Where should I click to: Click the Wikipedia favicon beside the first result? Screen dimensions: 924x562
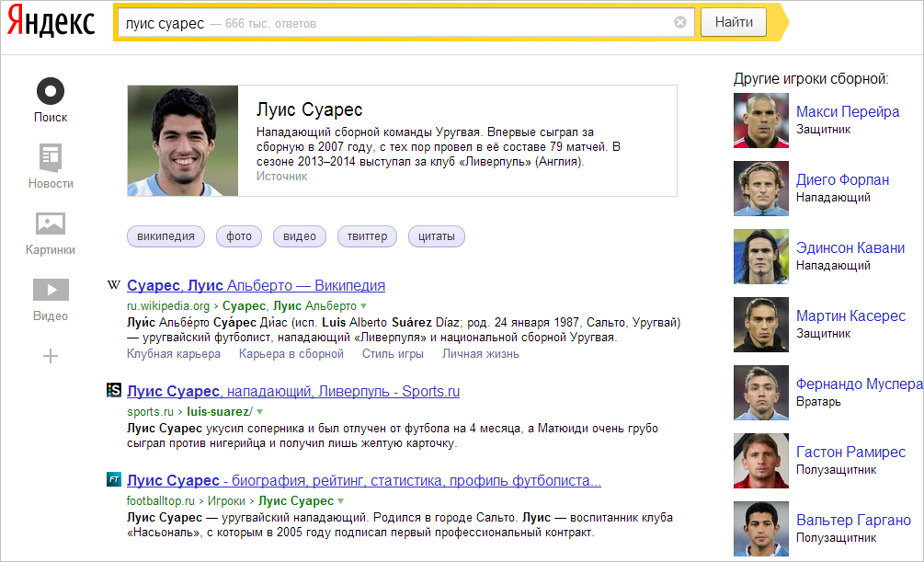[x=114, y=285]
